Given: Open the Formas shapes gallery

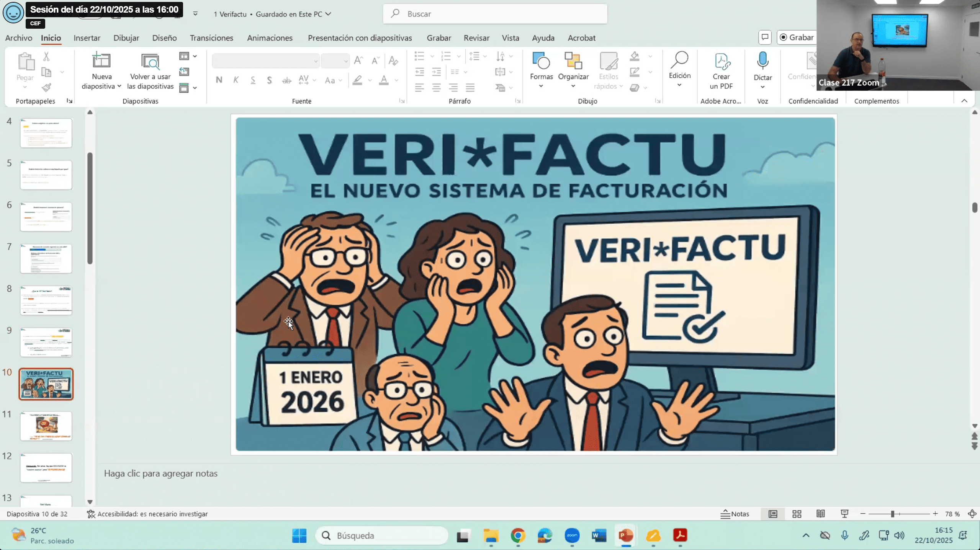Looking at the screenshot, I should click(x=541, y=61).
